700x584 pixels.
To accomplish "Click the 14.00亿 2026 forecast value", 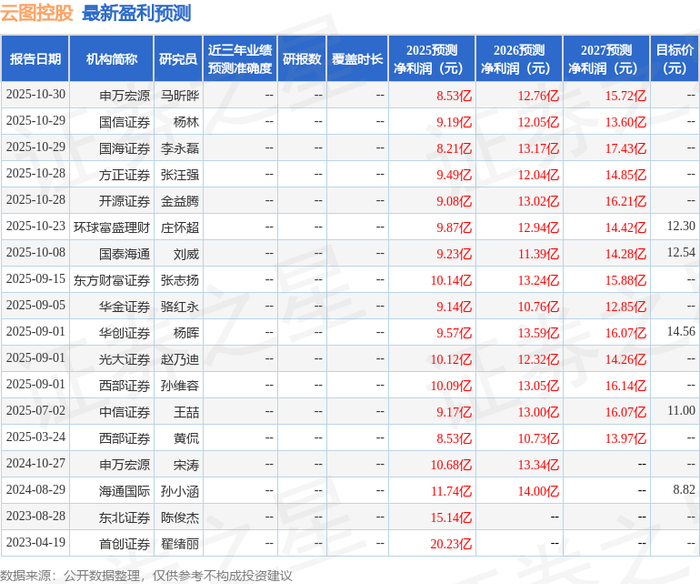I will [538, 491].
